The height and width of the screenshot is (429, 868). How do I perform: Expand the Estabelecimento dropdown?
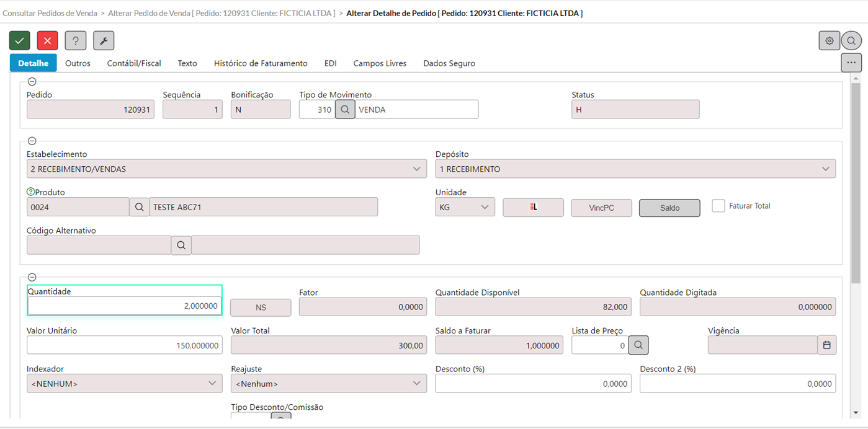[226, 169]
